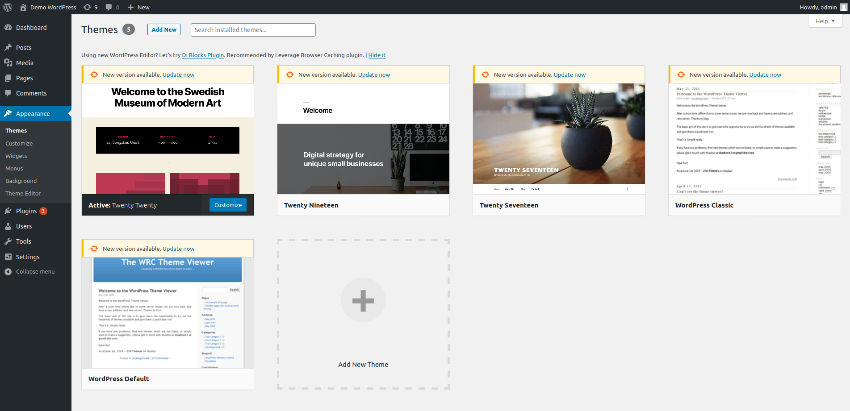Click Update now for Twenty Nineteen
The height and width of the screenshot is (411, 850).
pyautogui.click(x=374, y=75)
